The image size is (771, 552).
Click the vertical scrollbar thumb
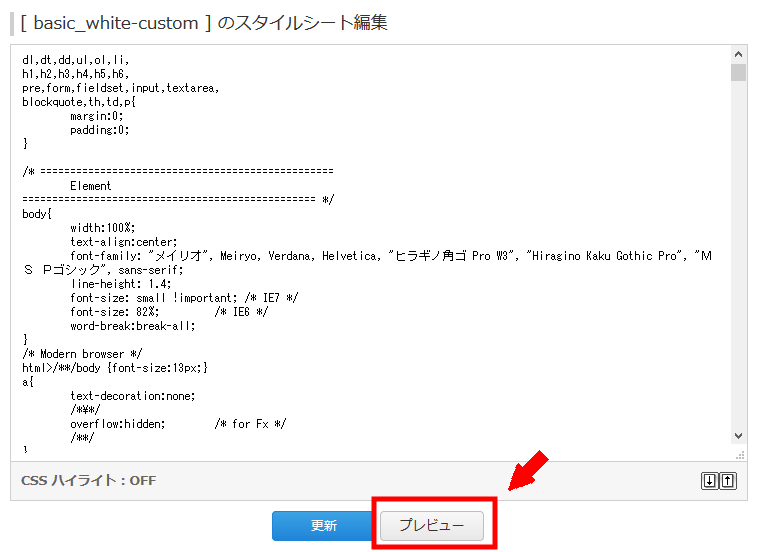coord(738,72)
